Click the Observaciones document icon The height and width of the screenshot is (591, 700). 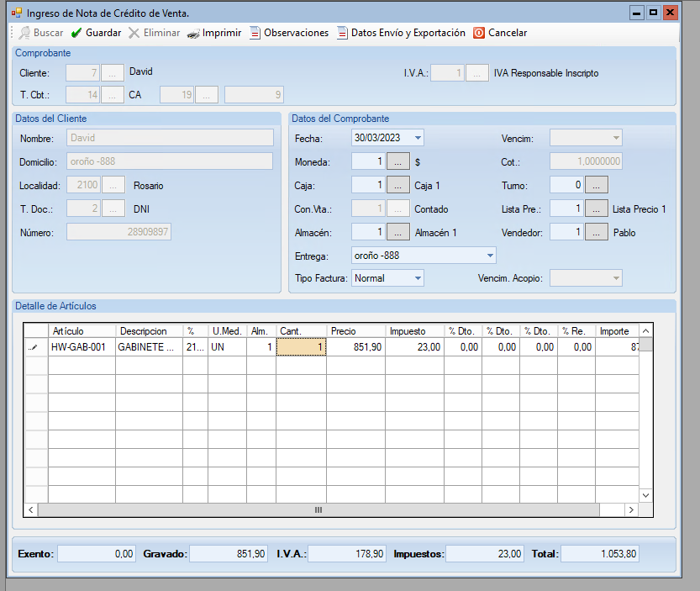point(255,33)
